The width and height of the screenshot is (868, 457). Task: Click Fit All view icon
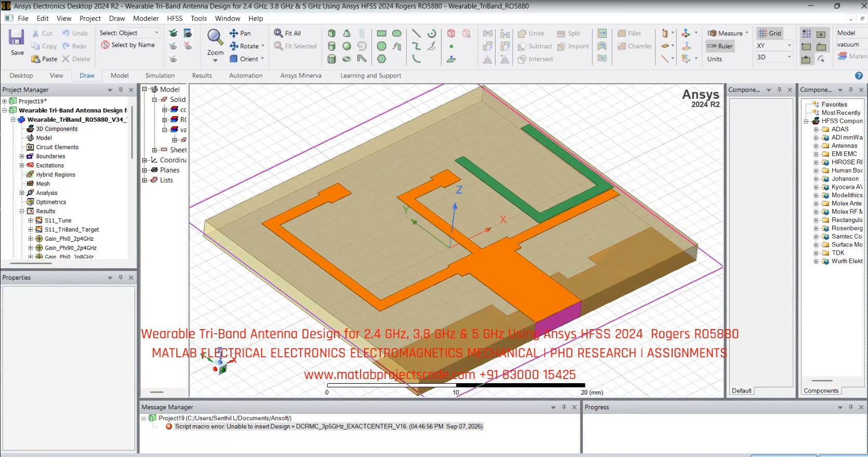point(278,33)
